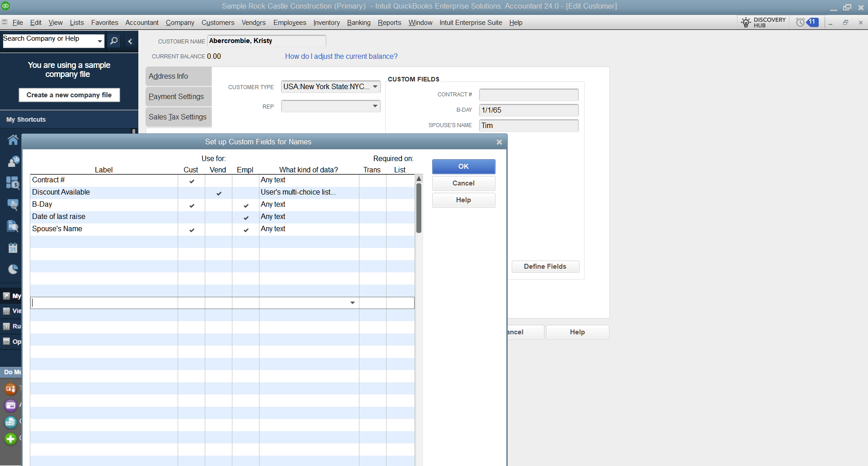This screenshot has width=868, height=466.
Task: Click the search magnifier icon
Action: point(114,41)
